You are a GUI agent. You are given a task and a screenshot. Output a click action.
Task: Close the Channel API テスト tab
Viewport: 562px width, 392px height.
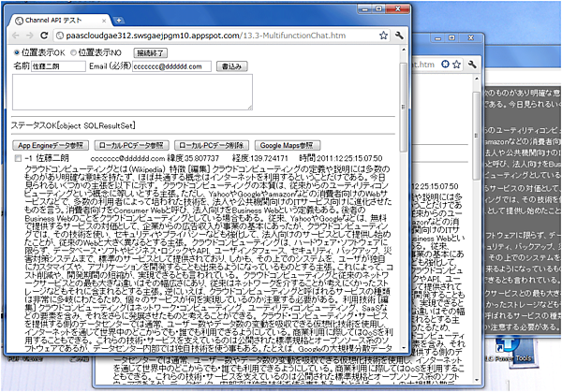click(104, 21)
